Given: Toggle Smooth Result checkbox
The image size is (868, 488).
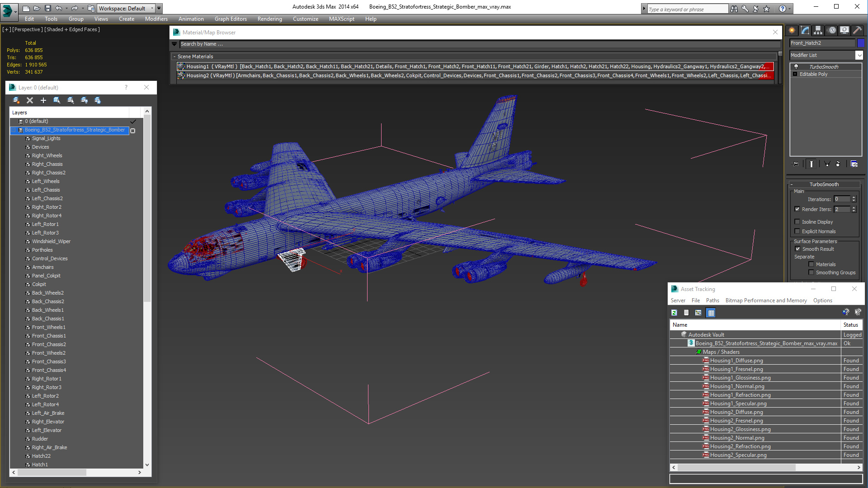Looking at the screenshot, I should (x=797, y=249).
